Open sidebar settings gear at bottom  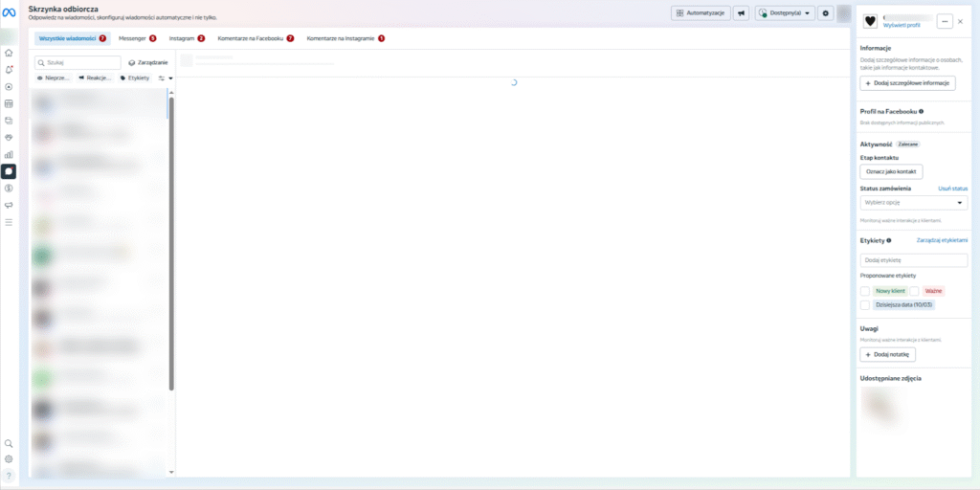click(x=9, y=459)
